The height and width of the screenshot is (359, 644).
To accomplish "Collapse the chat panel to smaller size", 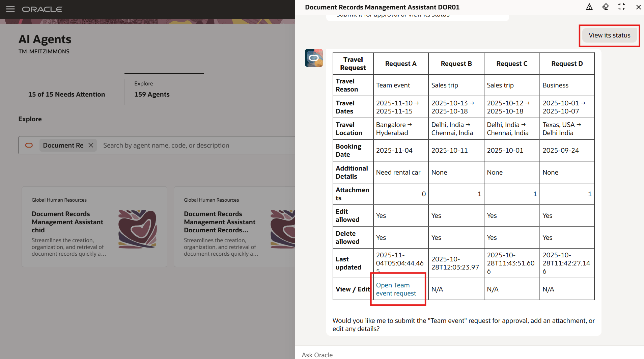I will (x=622, y=7).
